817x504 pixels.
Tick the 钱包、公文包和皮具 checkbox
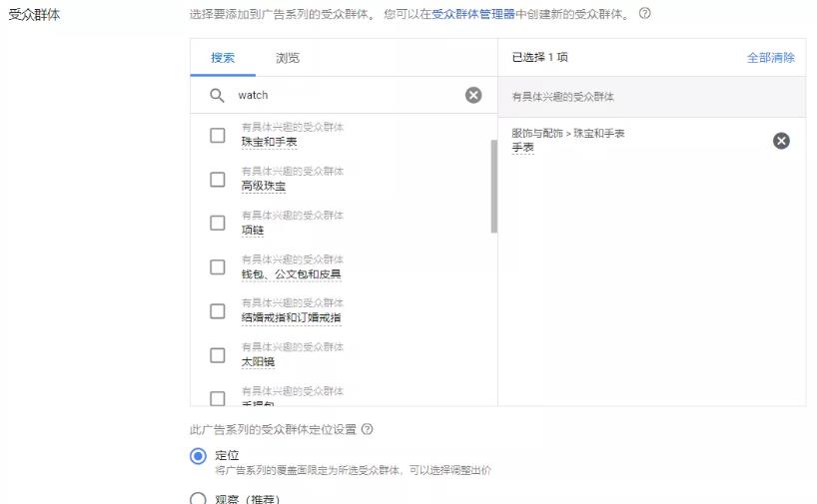[218, 267]
